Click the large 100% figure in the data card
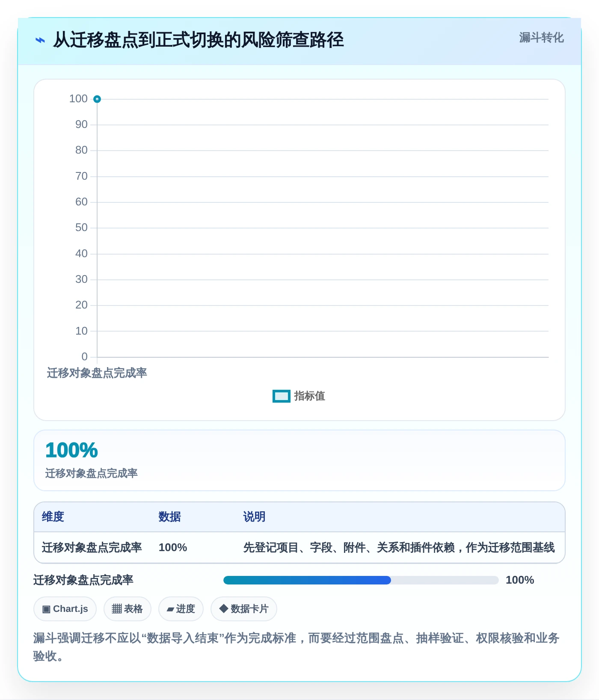This screenshot has height=700, width=599. 71,450
